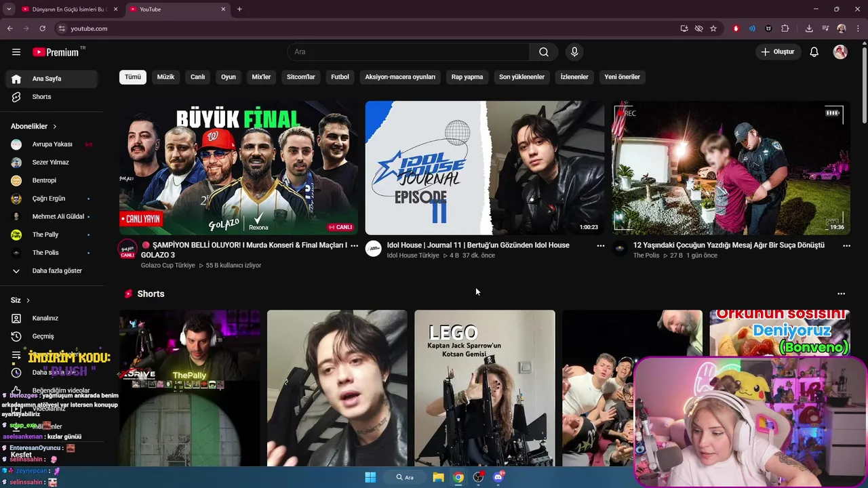Open The Pally channel subscription
This screenshot has height=488, width=868.
pyautogui.click(x=52, y=235)
